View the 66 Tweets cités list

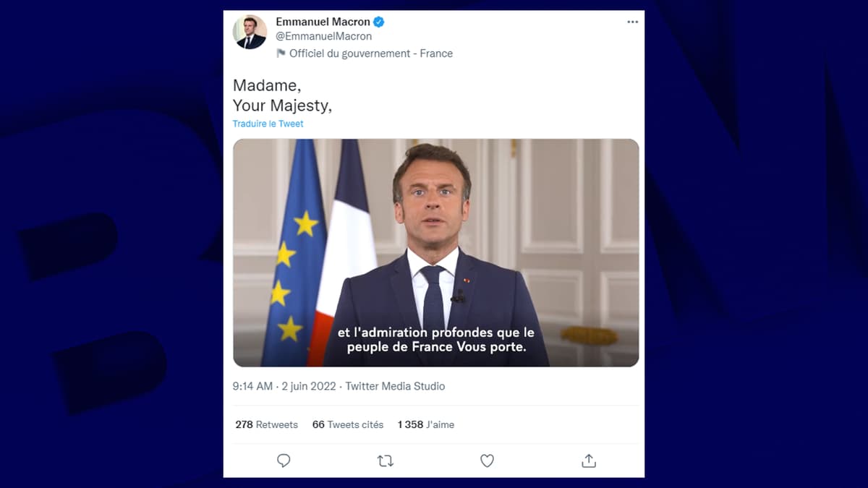pyautogui.click(x=348, y=424)
